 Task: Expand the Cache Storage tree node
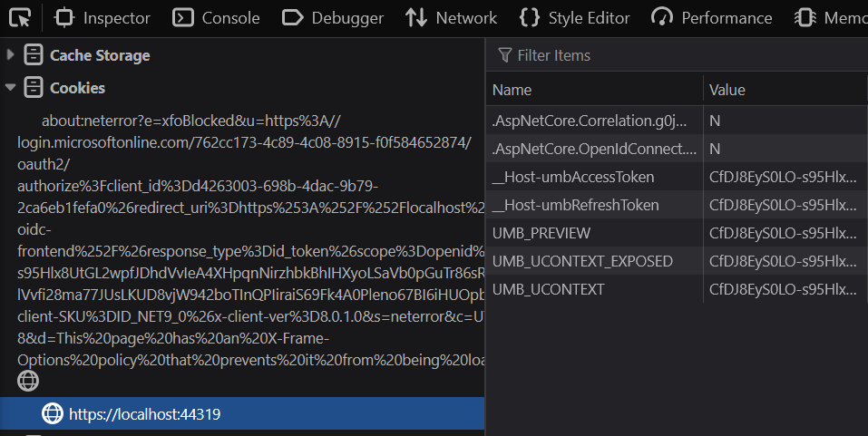click(x=11, y=55)
